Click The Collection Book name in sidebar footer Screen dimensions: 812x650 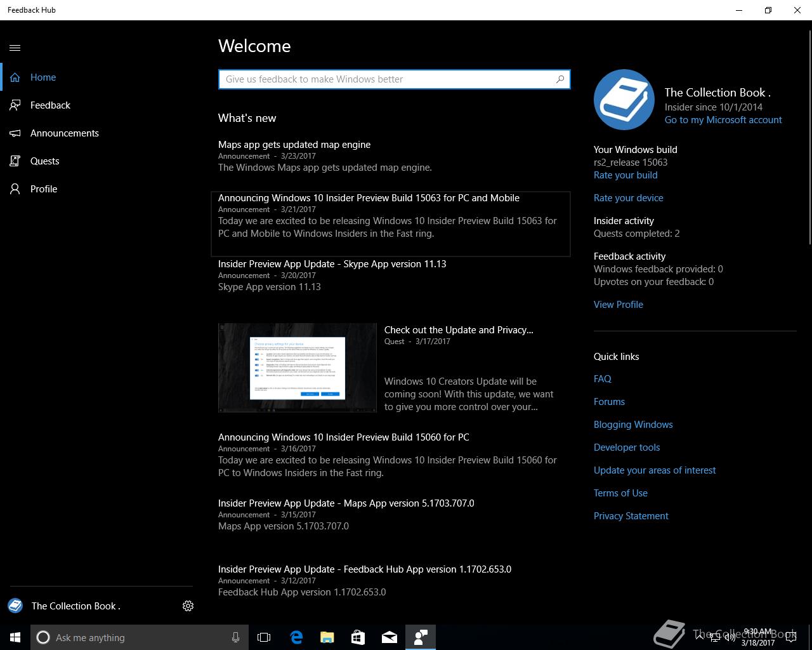(x=76, y=606)
